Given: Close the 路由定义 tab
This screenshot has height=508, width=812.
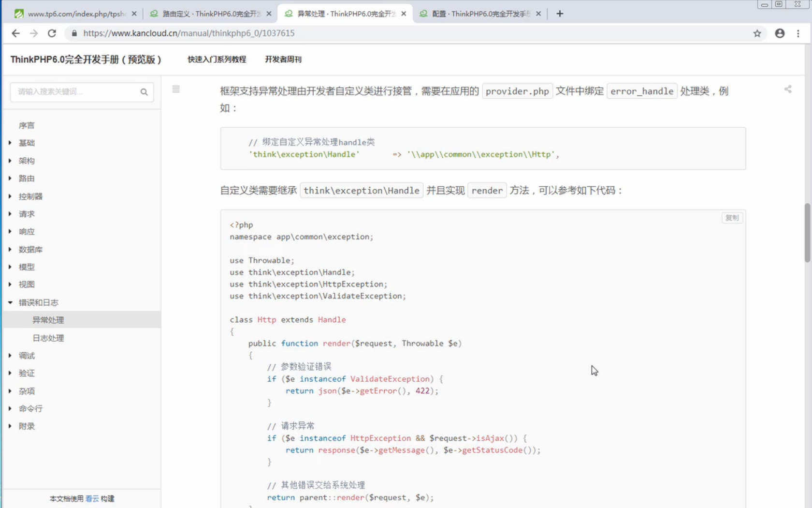Looking at the screenshot, I should [269, 14].
